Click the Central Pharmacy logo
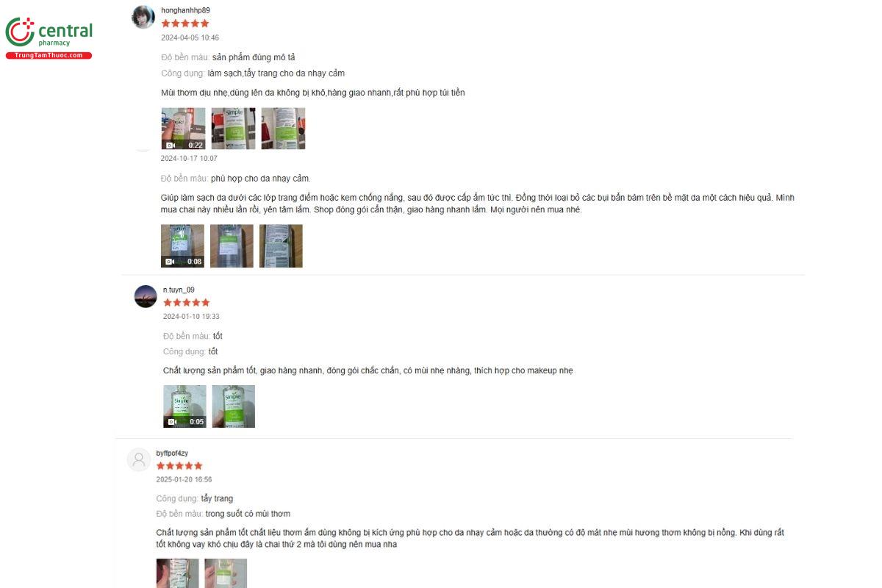 [49, 38]
